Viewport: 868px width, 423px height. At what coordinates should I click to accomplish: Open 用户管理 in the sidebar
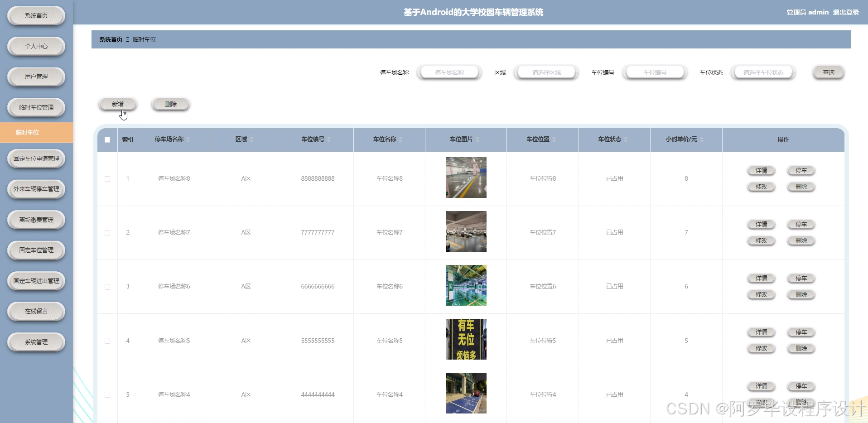36,77
